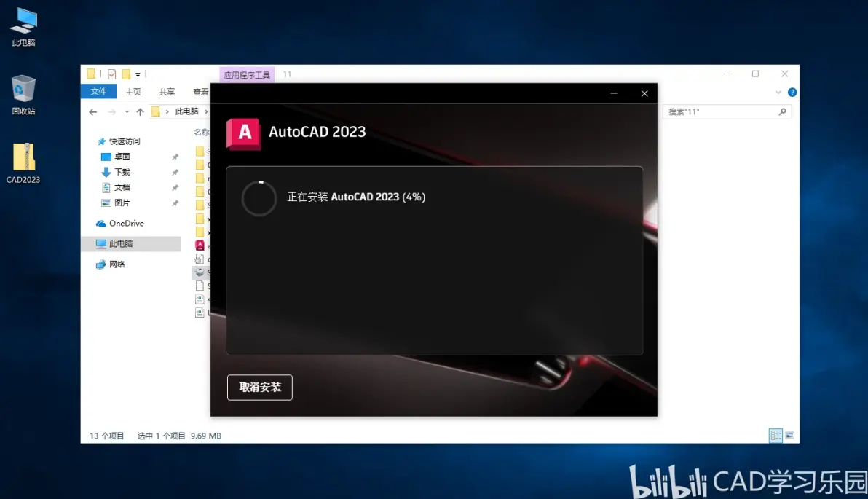Click the pin icon next to 桌面
Viewport: 868px width, 499px height.
click(175, 157)
